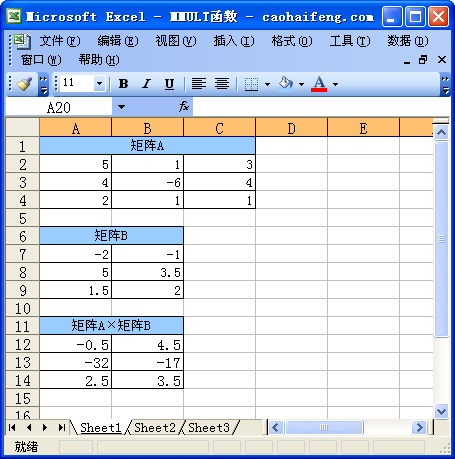Open the 格式(O) menu
The width and height of the screenshot is (455, 459).
tap(292, 41)
